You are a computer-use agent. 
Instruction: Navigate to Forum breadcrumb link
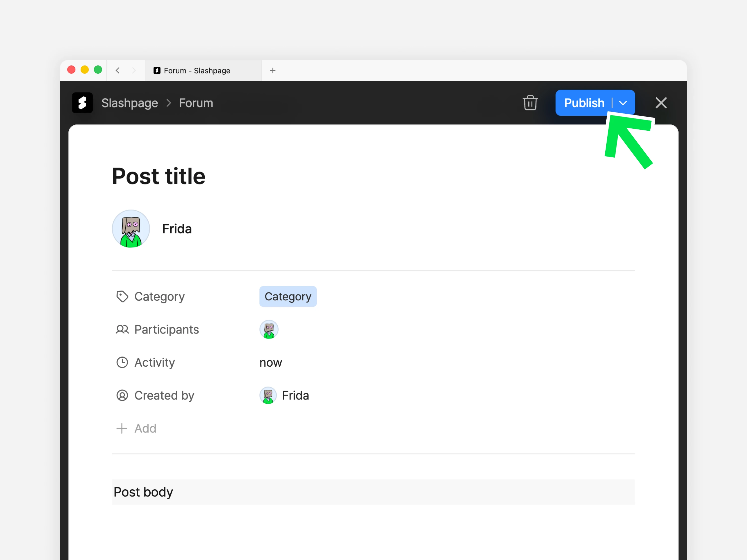click(x=196, y=103)
